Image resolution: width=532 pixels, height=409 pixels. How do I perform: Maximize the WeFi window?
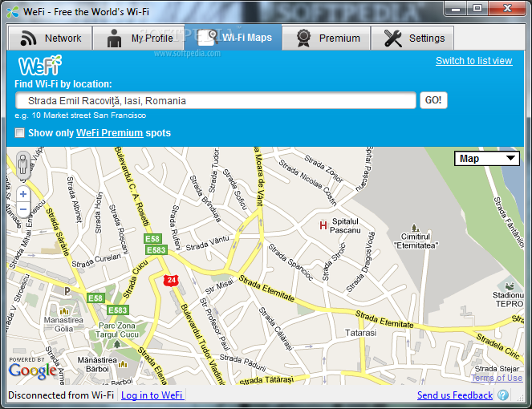tap(477, 9)
